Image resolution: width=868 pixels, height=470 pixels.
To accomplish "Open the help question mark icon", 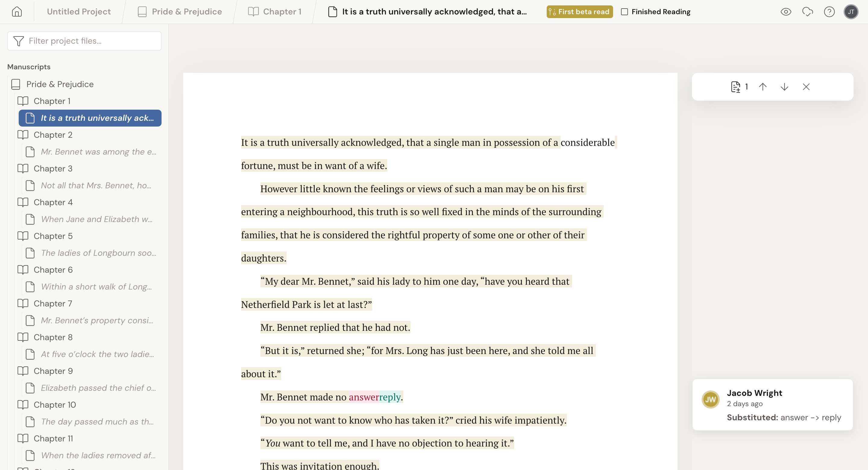I will tap(829, 12).
